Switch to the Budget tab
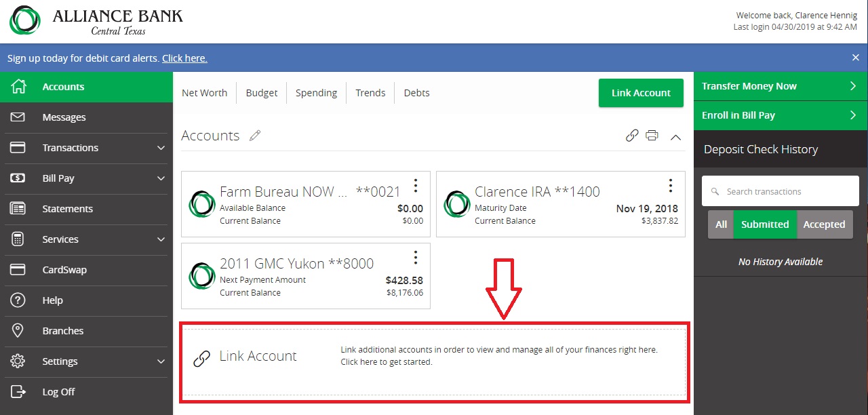This screenshot has height=415, width=868. pos(261,93)
